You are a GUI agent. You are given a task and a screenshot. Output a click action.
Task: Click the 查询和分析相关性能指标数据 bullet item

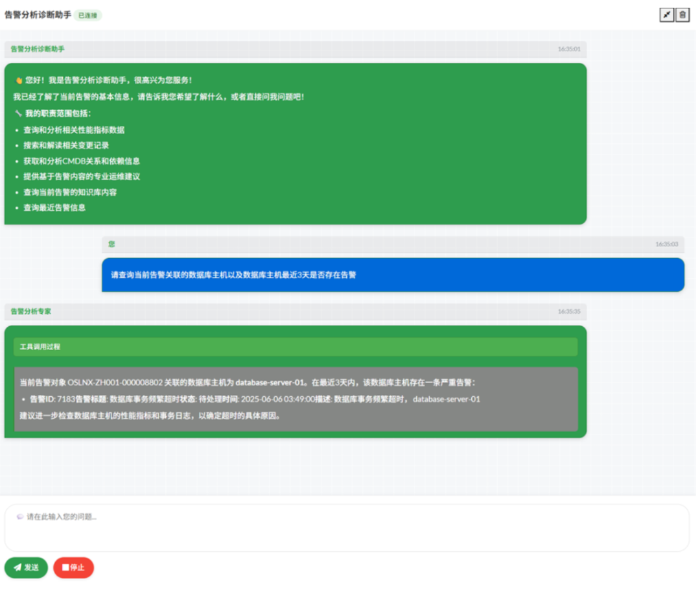tap(74, 130)
